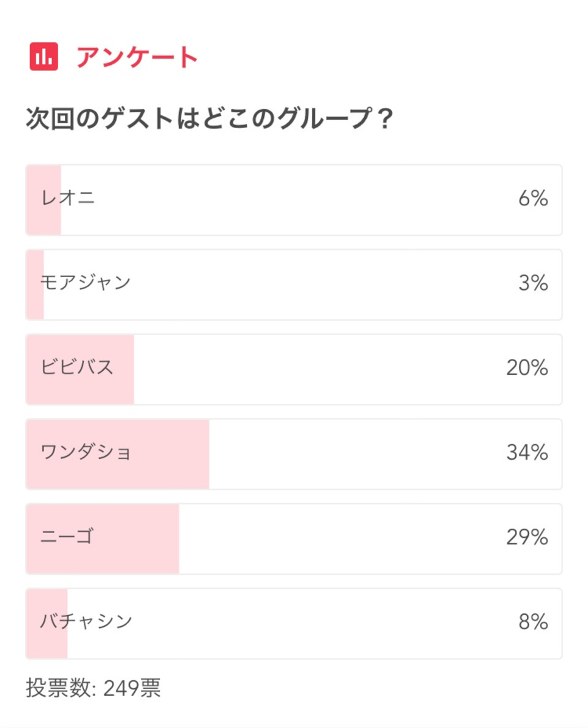Click the 29% result for ニーゴ
Screen dimensions: 588x728
pos(527,537)
